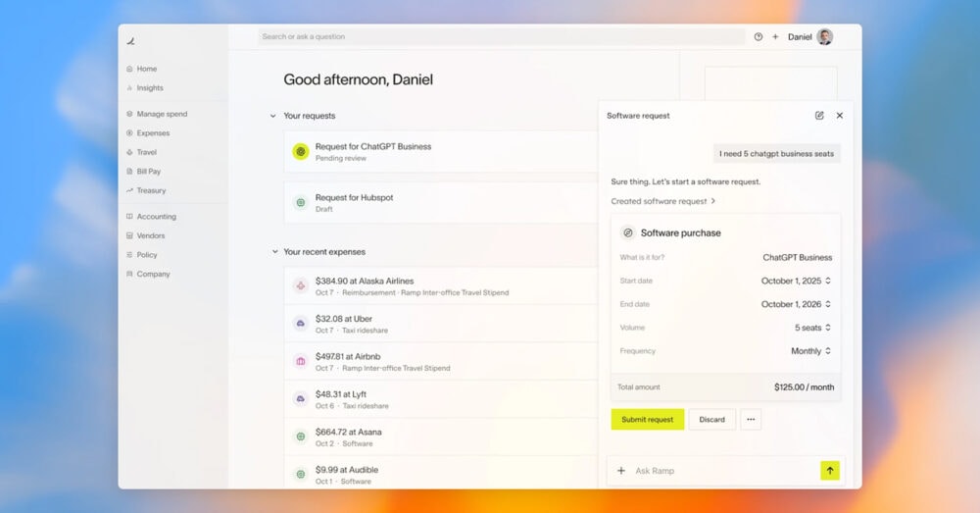Image resolution: width=980 pixels, height=513 pixels.
Task: Open Daniel's profile avatar
Action: pyautogui.click(x=825, y=37)
